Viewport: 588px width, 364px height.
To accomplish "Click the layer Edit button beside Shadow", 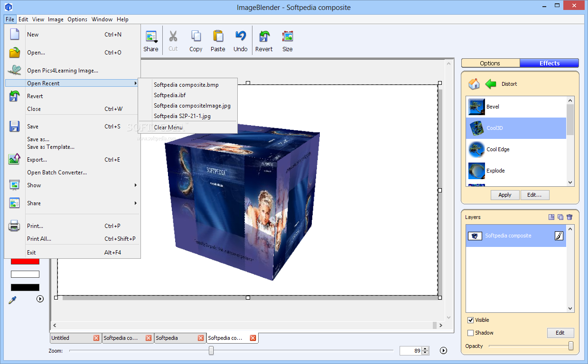I will pyautogui.click(x=560, y=333).
